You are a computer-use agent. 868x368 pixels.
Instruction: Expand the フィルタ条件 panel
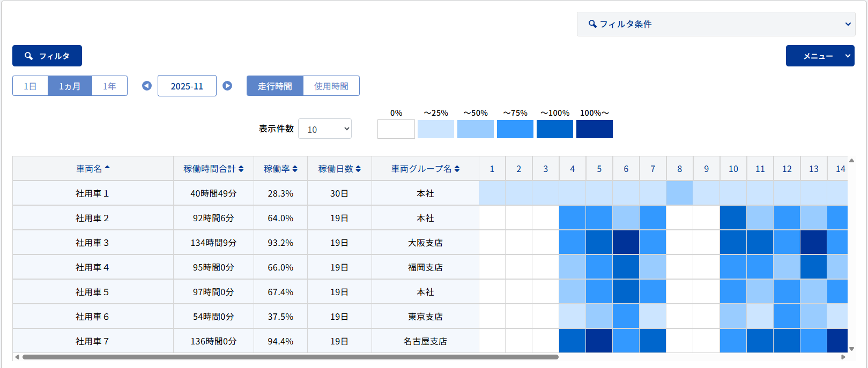716,24
